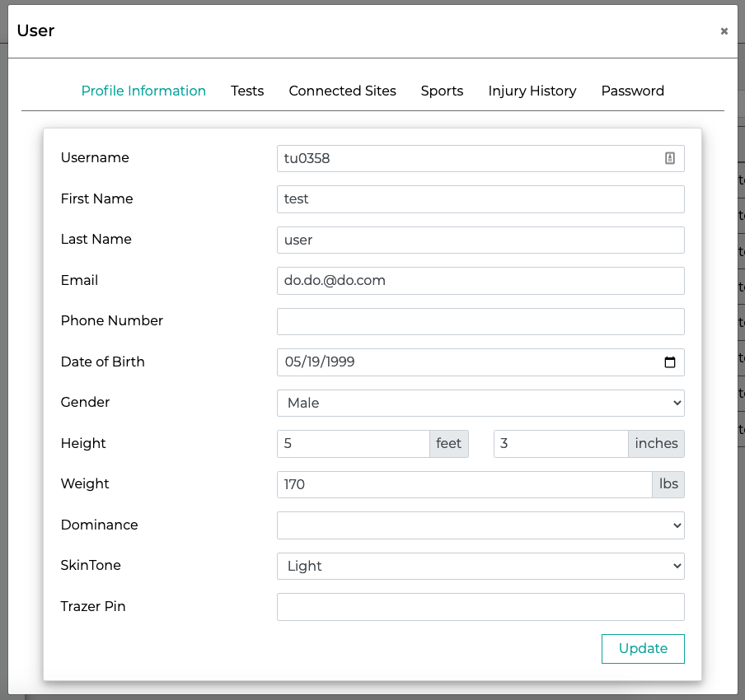The height and width of the screenshot is (700, 745).
Task: Go to the Sports tab
Action: click(442, 91)
